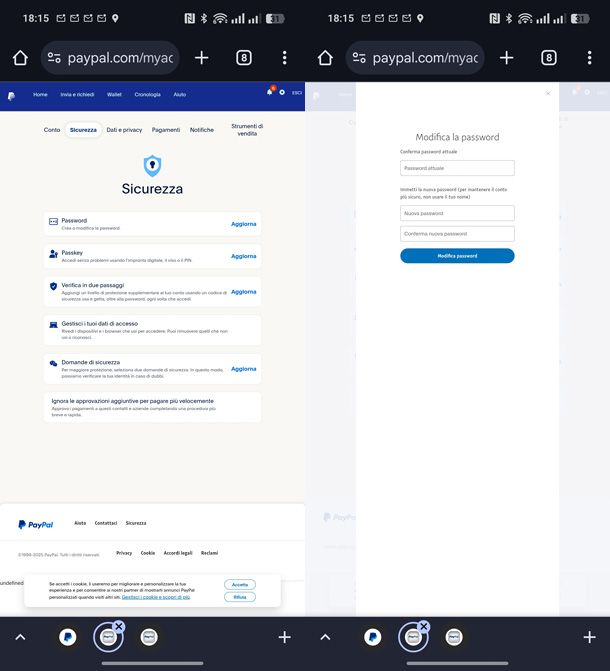Open Reclami footer link

pos(209,553)
